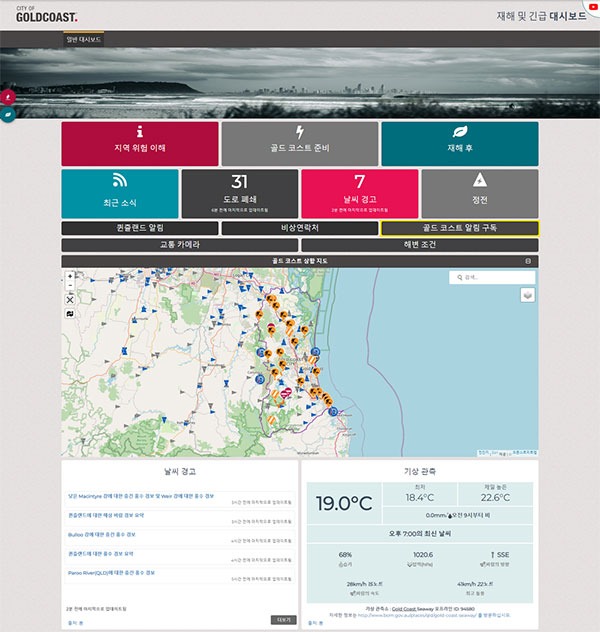Expand the map using the header corner icon
Screen dimensions: 600x632
(528, 261)
